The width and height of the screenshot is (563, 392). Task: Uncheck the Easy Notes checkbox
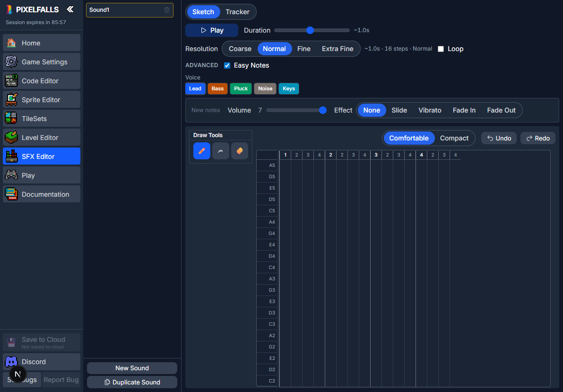coord(227,65)
